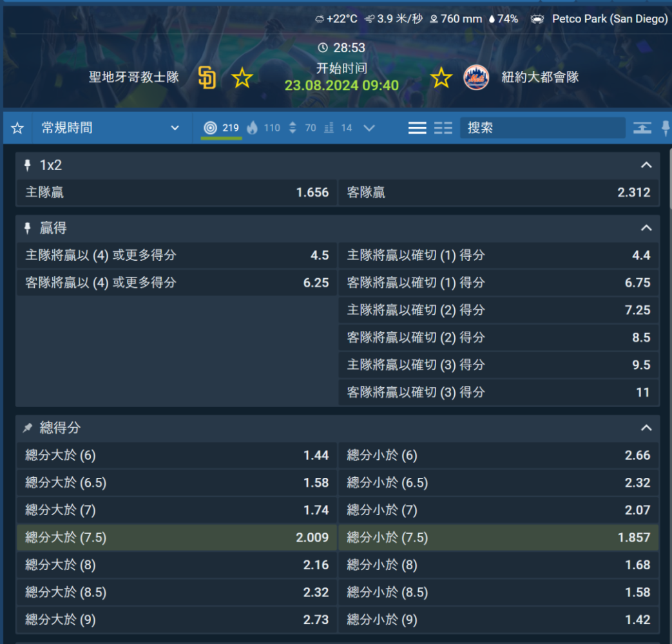Screen dimensions: 672x644
Task: Click the up-down arrows filter showing 70
Action: (x=302, y=128)
